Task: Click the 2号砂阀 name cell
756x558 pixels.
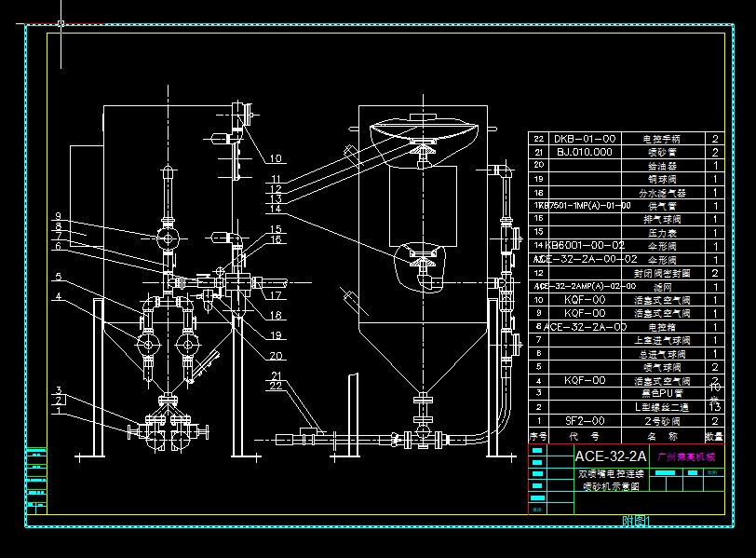Action: 662,421
